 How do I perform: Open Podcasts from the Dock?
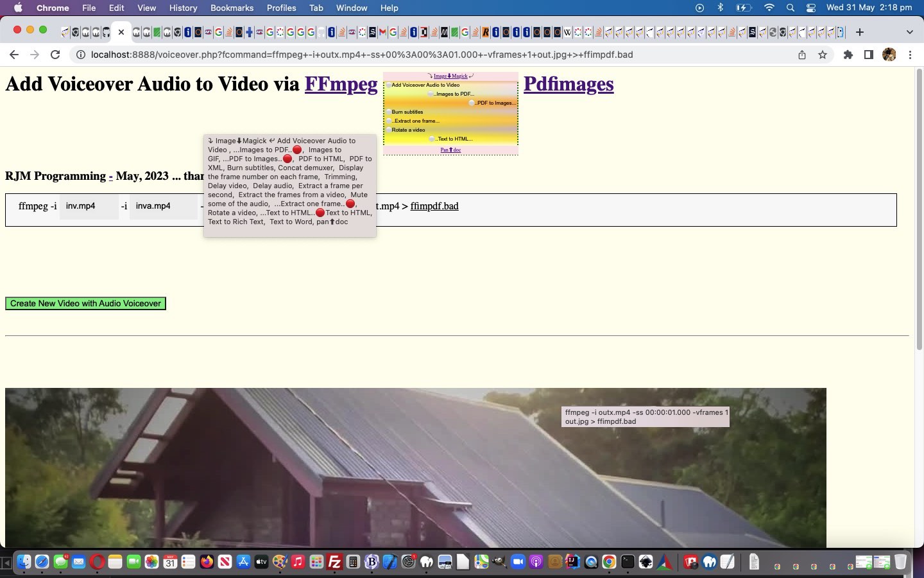pyautogui.click(x=536, y=562)
